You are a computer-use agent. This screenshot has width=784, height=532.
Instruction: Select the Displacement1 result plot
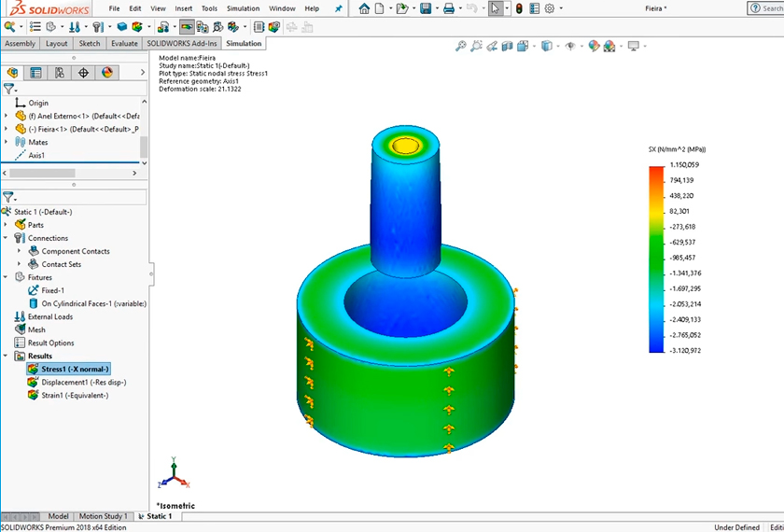(x=83, y=382)
